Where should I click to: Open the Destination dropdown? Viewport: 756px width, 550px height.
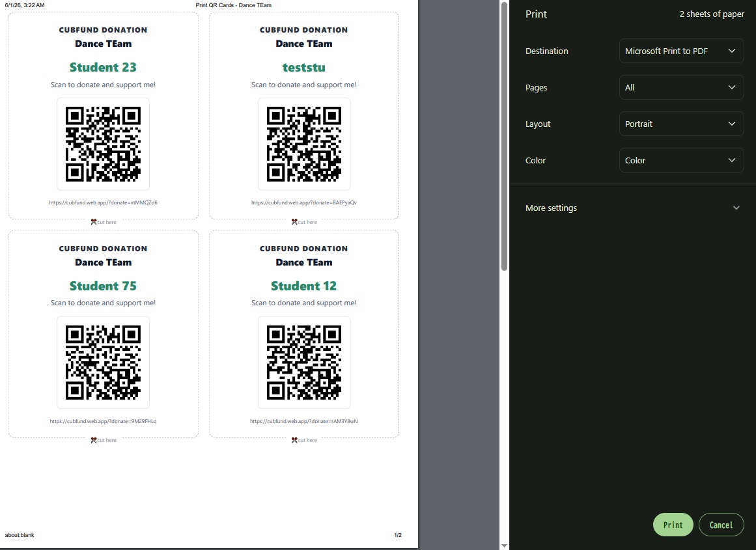(680, 51)
